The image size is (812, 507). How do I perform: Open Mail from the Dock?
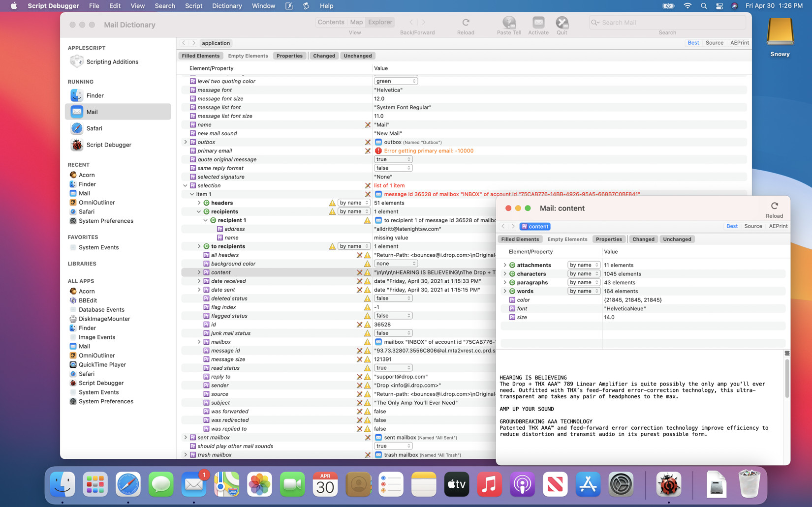(193, 485)
